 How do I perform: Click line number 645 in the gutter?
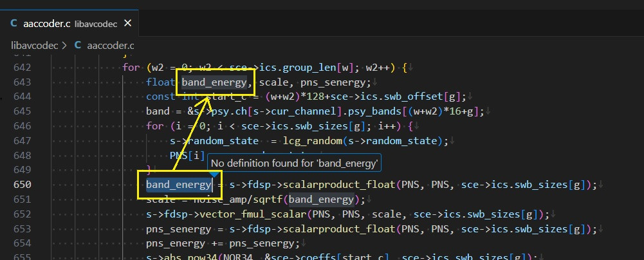22,111
